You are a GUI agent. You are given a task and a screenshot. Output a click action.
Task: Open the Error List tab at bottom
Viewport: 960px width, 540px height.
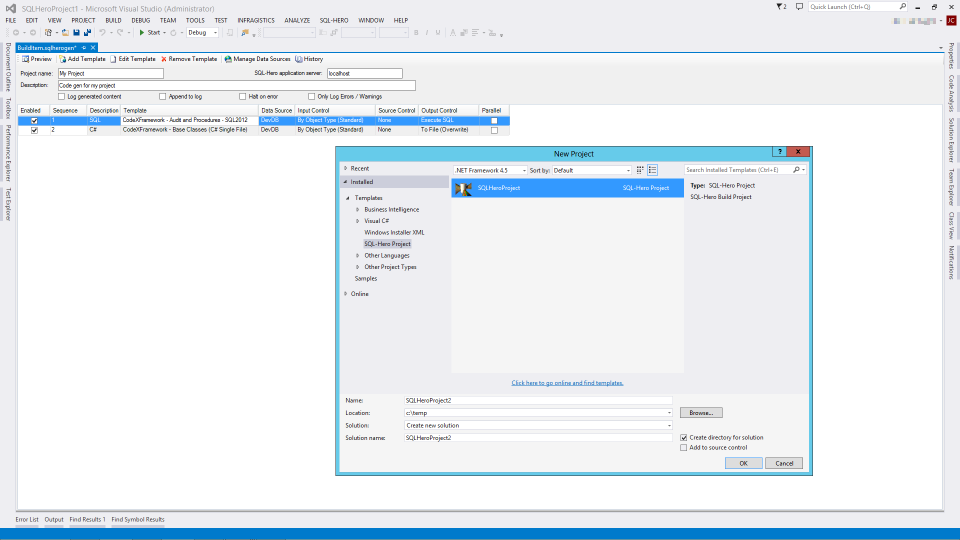tap(27, 519)
